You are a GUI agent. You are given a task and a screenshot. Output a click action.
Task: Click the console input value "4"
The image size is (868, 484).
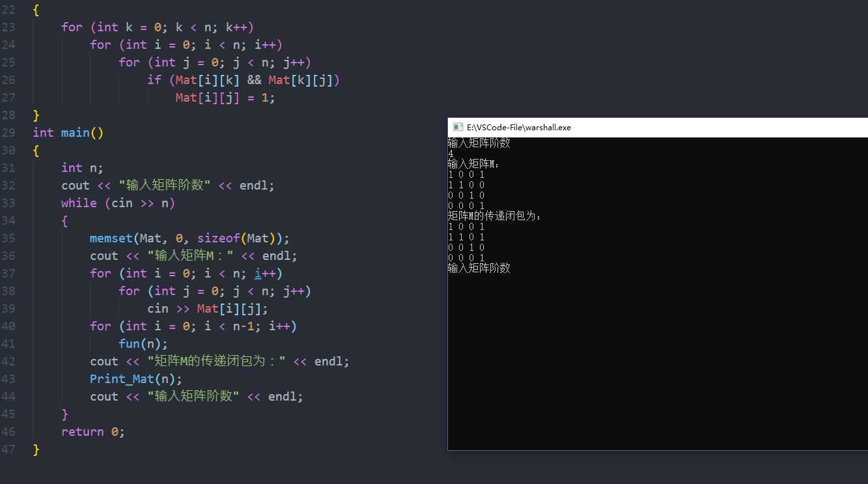click(x=451, y=154)
